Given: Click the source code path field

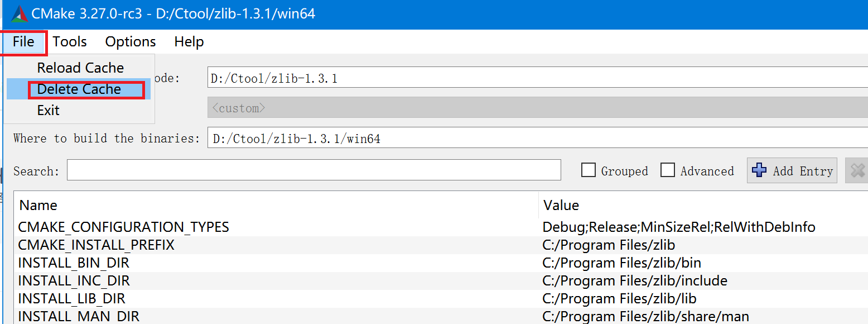Looking at the screenshot, I should 537,78.
